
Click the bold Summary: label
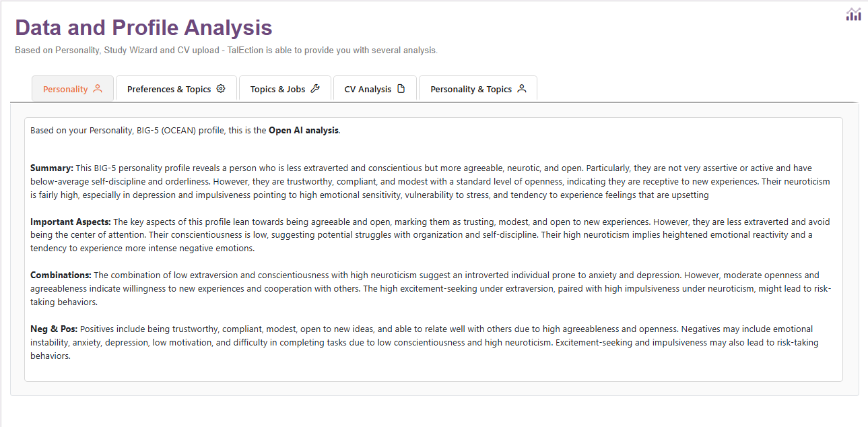pos(52,168)
